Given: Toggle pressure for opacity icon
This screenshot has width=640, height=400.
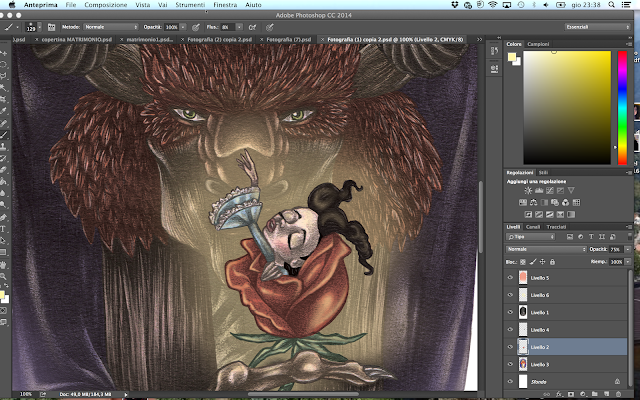Looking at the screenshot, I should (196, 27).
